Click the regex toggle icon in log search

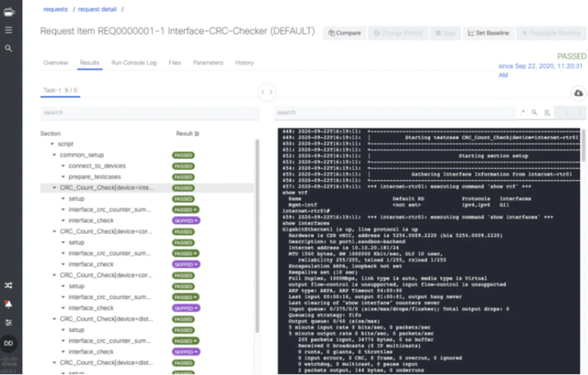523,113
